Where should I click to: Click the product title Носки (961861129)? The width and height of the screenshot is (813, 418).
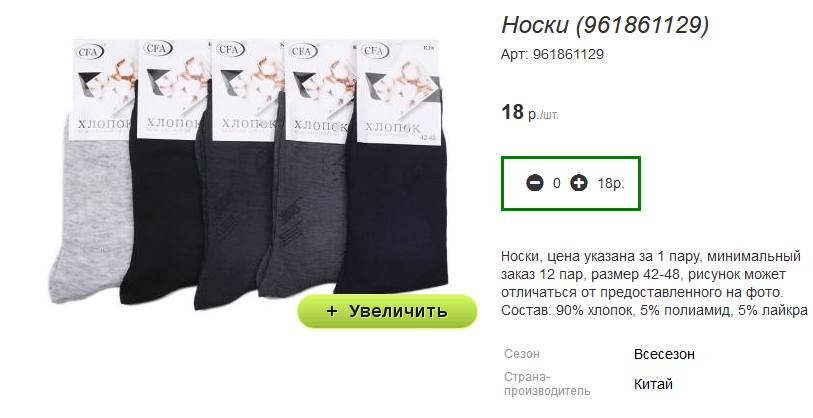tap(605, 25)
